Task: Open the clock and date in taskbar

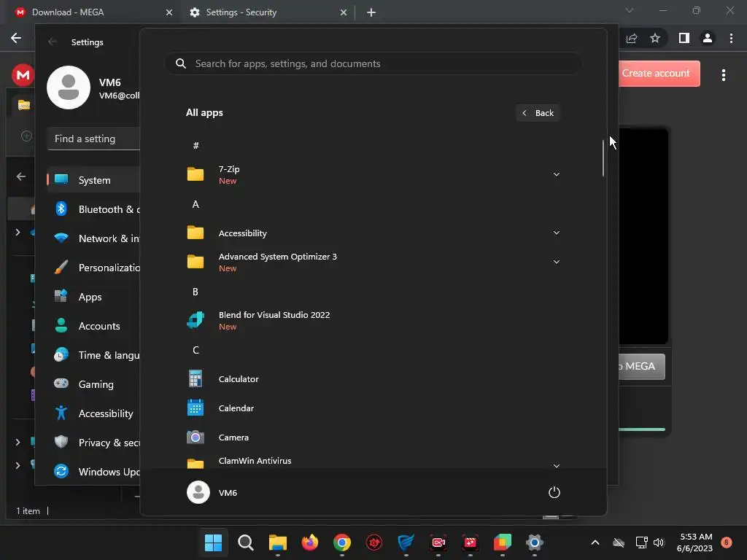Action: click(694, 542)
